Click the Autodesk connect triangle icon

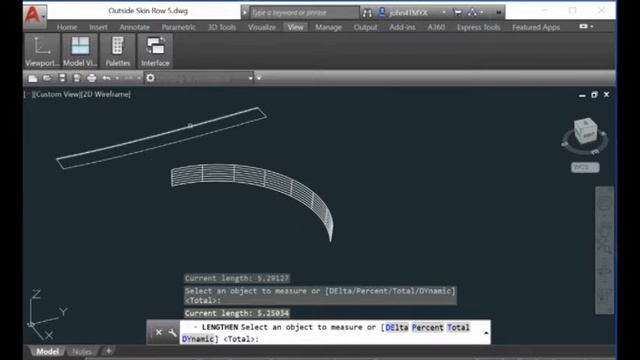click(472, 12)
